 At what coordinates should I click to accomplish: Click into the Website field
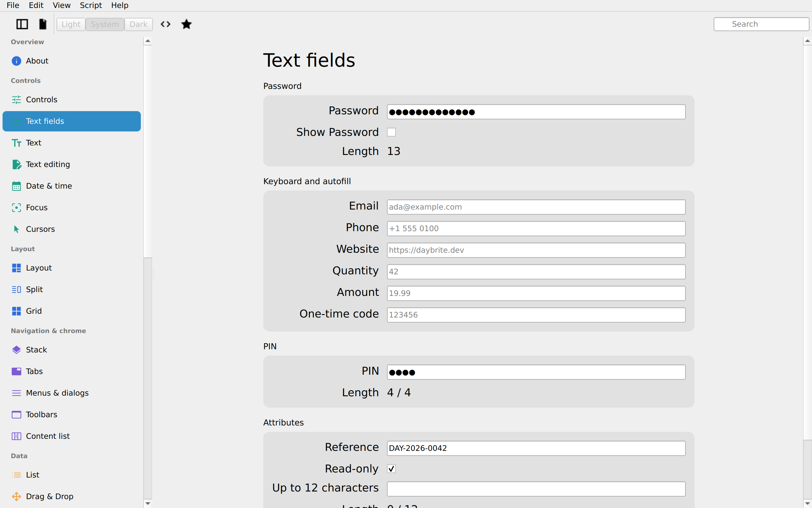(536, 250)
